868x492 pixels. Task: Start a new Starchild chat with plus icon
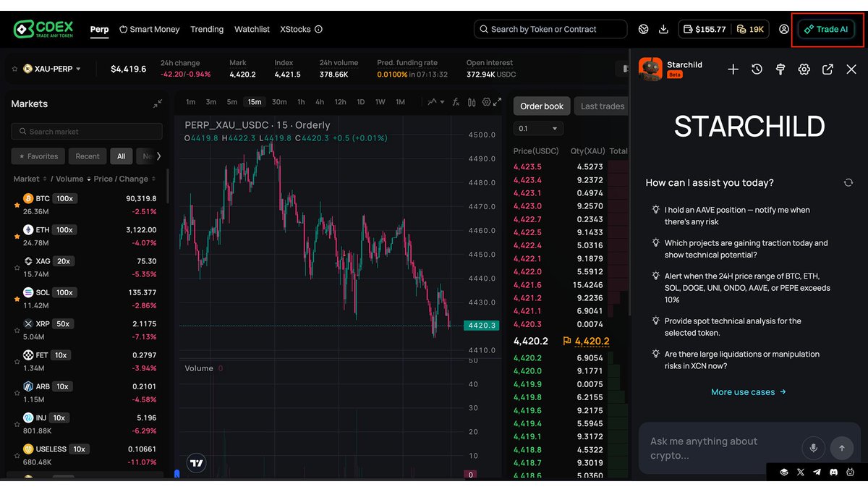[733, 69]
